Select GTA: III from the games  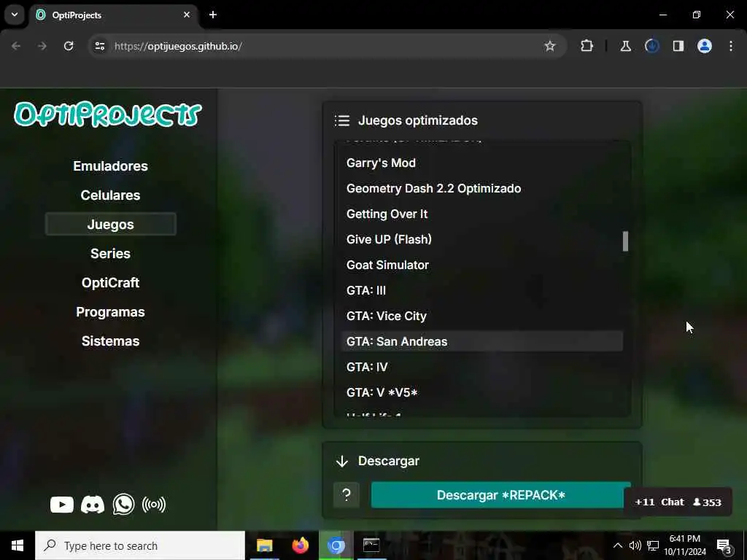point(481,290)
